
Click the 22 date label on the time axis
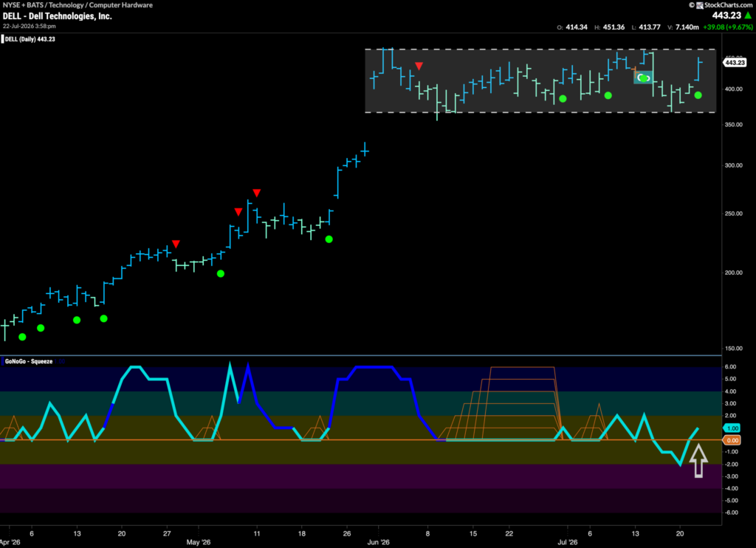[509, 533]
